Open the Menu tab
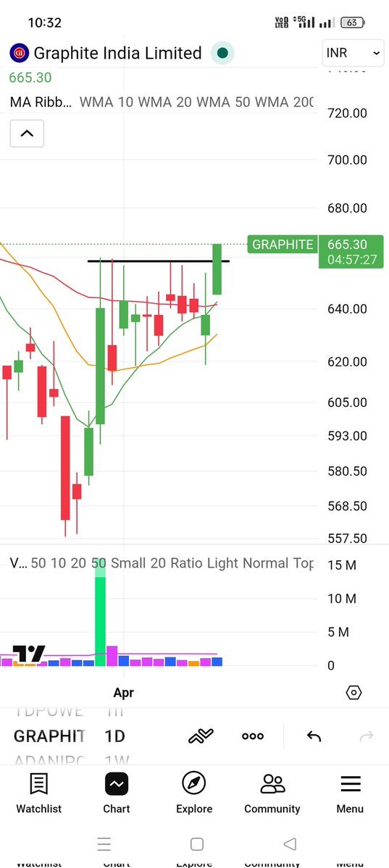This screenshot has height=868, width=389. (x=350, y=793)
